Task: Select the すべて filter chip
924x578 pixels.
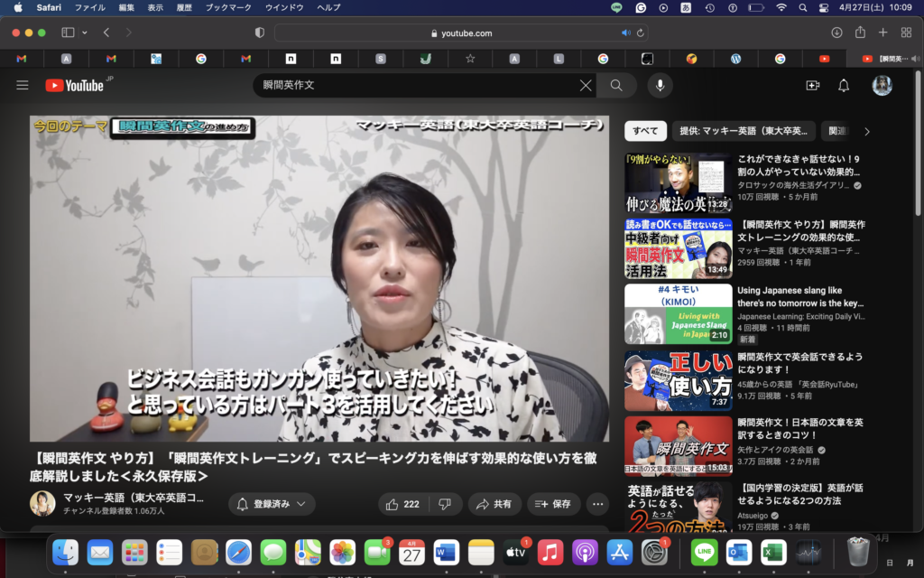Action: pyautogui.click(x=644, y=130)
